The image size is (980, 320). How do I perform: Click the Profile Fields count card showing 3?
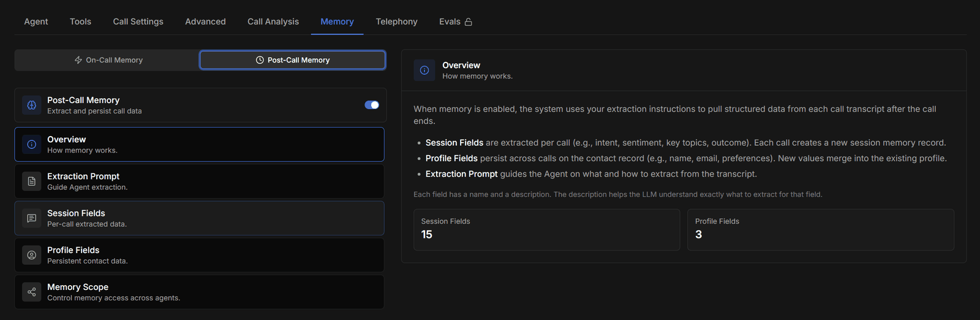[821, 230]
